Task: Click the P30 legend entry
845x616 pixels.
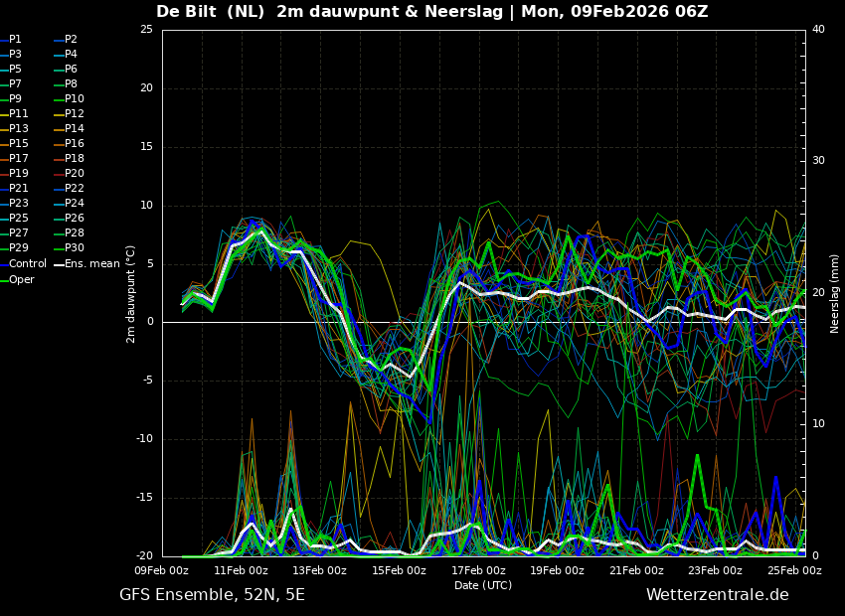Action: pyautogui.click(x=74, y=248)
